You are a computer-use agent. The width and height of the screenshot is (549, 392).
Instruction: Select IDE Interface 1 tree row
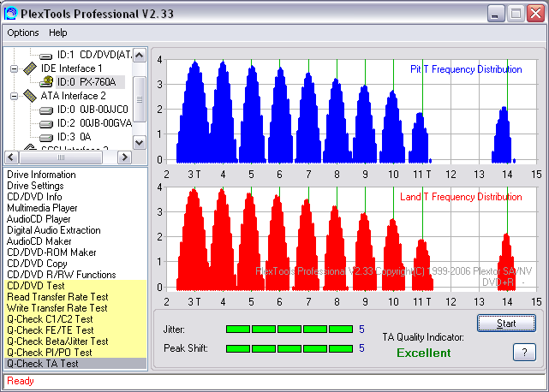click(72, 68)
